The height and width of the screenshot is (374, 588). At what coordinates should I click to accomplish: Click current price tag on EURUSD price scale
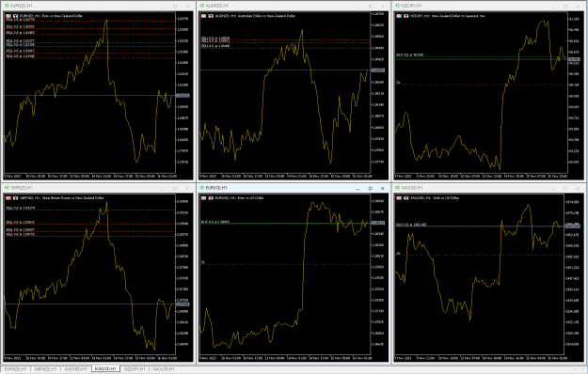point(378,223)
